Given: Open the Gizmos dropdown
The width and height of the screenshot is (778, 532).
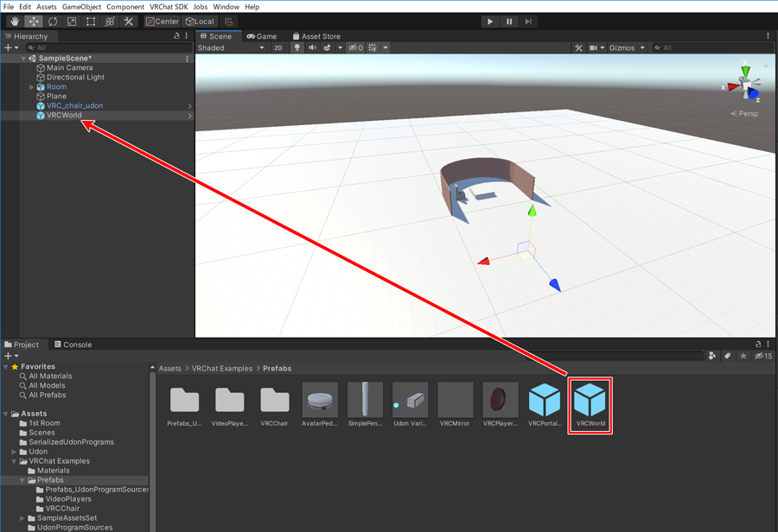Looking at the screenshot, I should [x=628, y=48].
